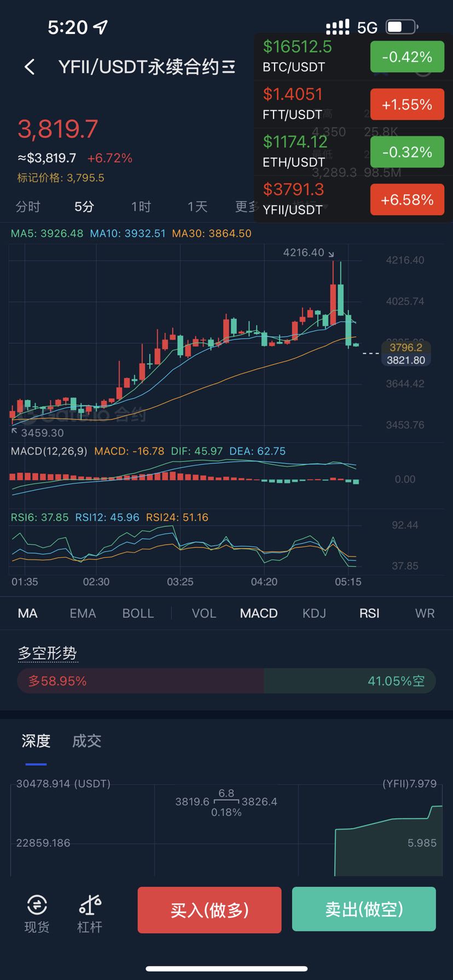This screenshot has width=453, height=980.
Task: Tap the location arrow in the status bar
Action: tap(101, 27)
